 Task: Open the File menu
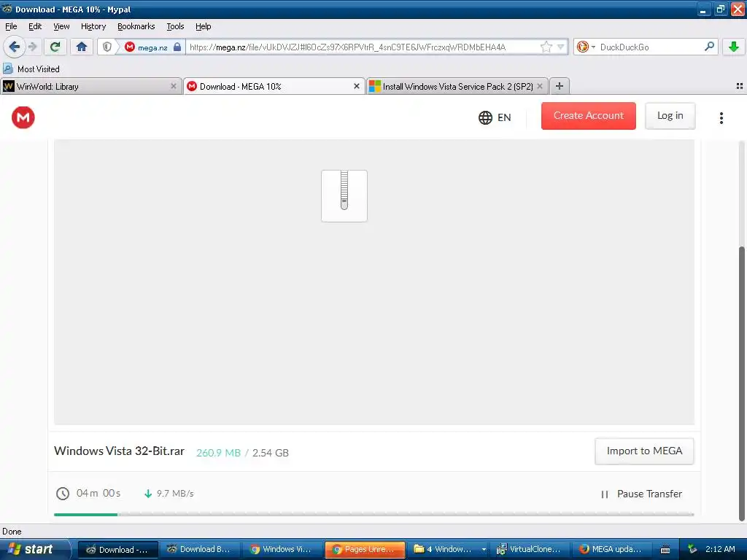click(x=11, y=26)
